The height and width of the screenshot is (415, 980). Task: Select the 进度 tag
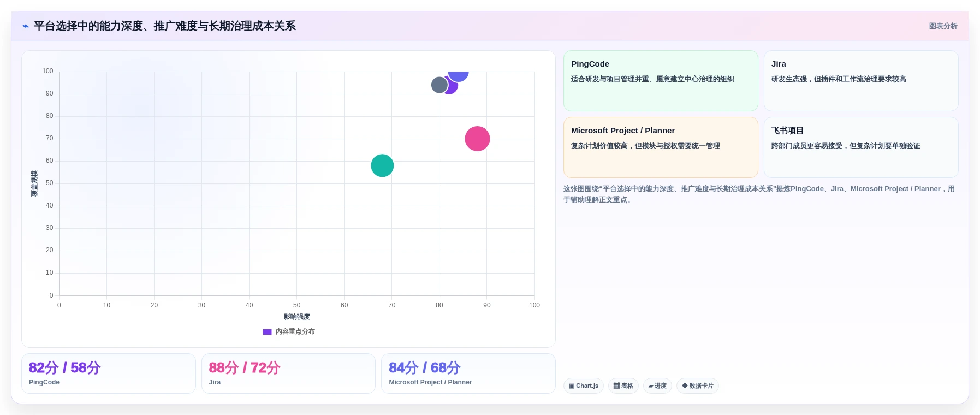pos(657,386)
